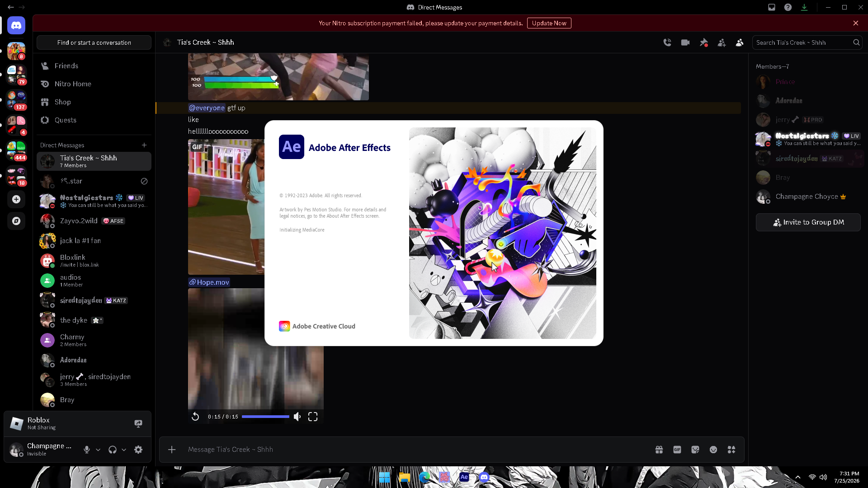Open the Help question mark icon
The width and height of the screenshot is (868, 488).
coord(788,7)
